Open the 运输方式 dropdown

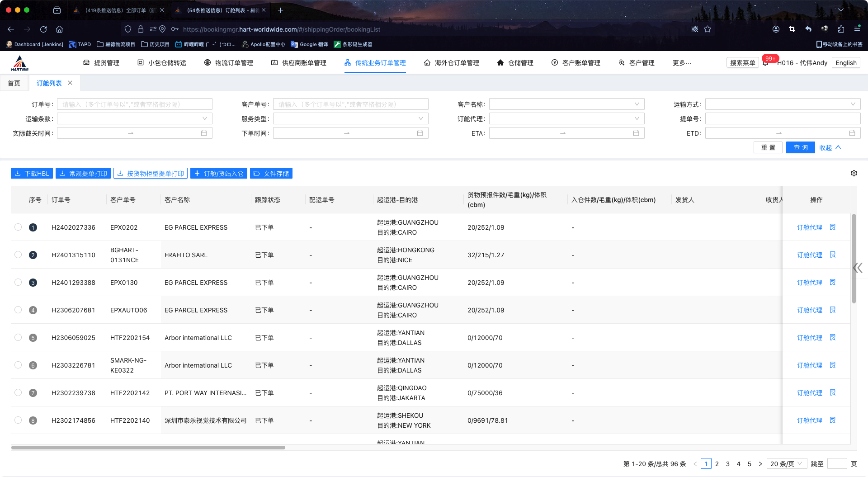point(782,104)
